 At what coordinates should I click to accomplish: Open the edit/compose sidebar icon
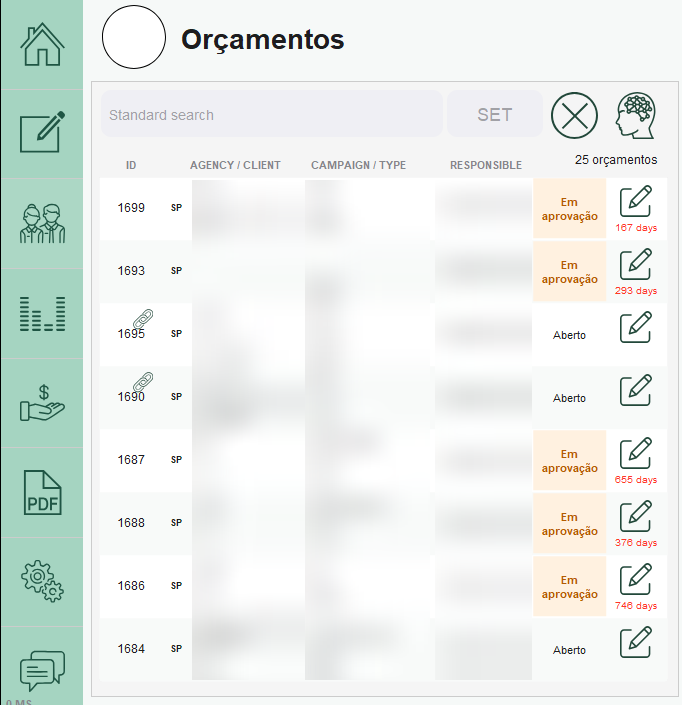pyautogui.click(x=42, y=132)
